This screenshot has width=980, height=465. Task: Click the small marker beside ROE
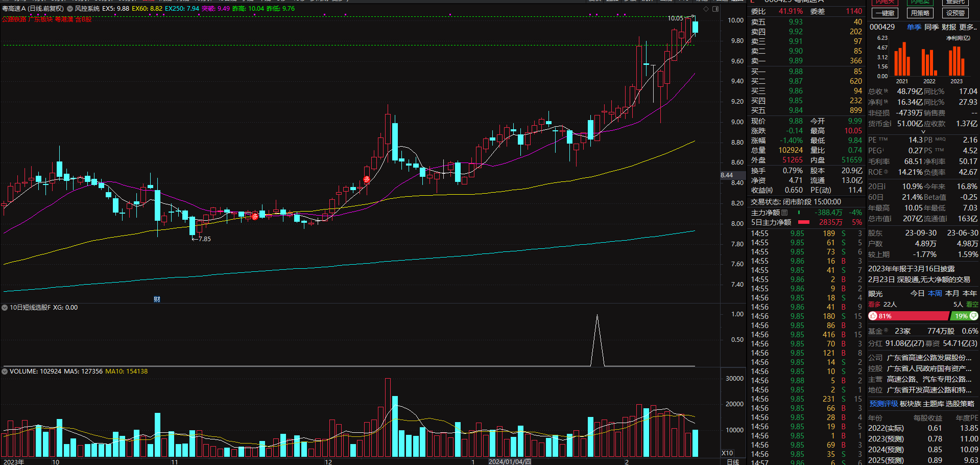[886, 172]
